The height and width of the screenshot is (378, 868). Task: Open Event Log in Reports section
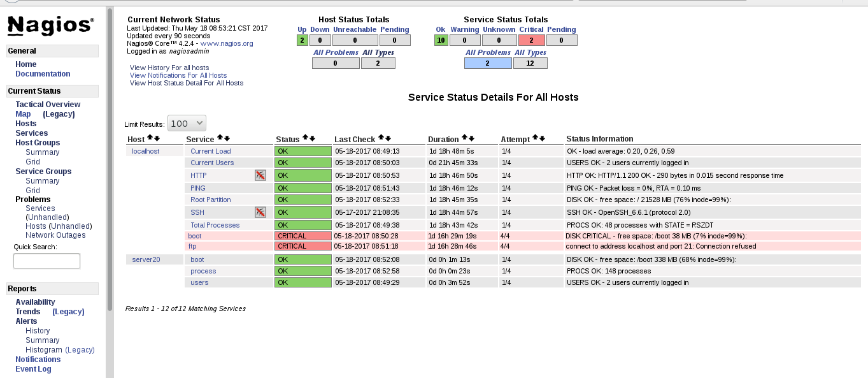(x=33, y=369)
